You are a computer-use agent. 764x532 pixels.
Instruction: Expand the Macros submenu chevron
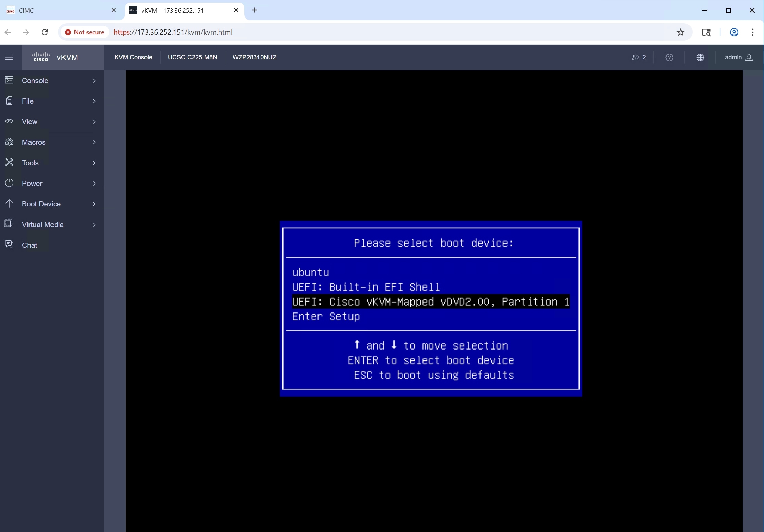[94, 142]
